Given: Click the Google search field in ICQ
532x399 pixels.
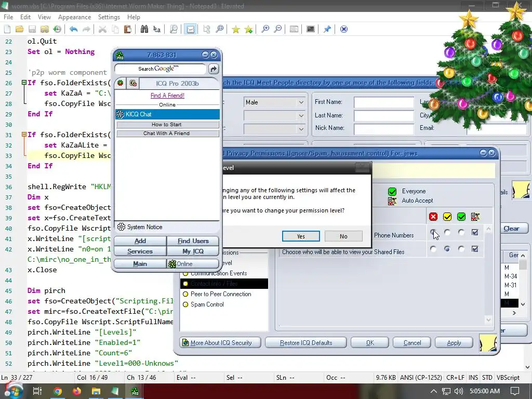Looking at the screenshot, I should [x=161, y=69].
